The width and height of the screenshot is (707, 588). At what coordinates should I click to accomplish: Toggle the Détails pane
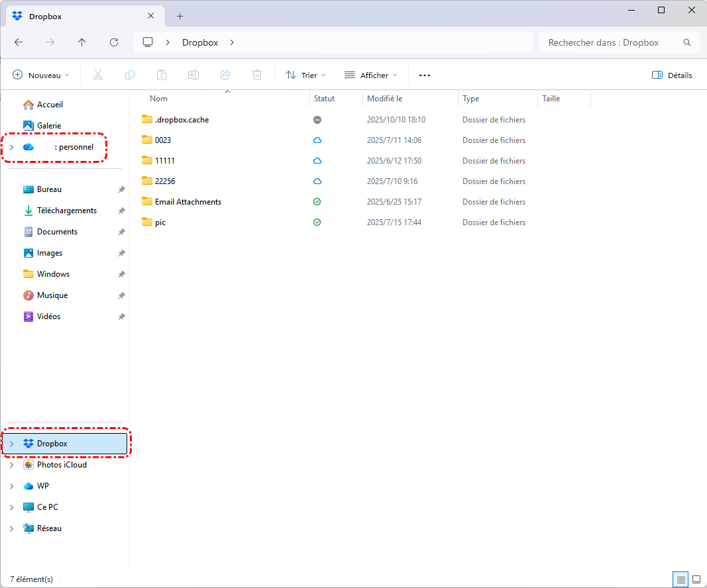pos(672,75)
